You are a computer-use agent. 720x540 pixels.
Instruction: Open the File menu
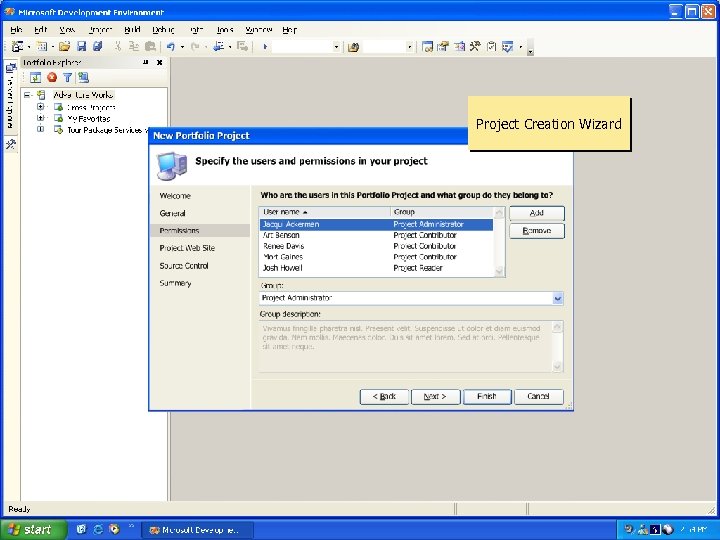(16, 30)
